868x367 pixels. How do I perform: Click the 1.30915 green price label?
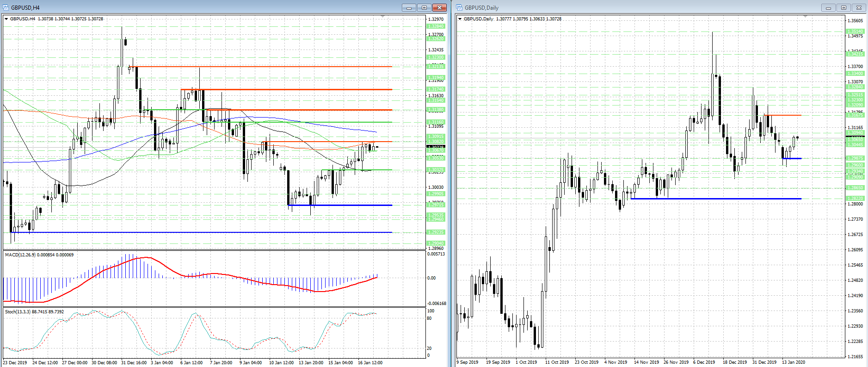point(436,137)
